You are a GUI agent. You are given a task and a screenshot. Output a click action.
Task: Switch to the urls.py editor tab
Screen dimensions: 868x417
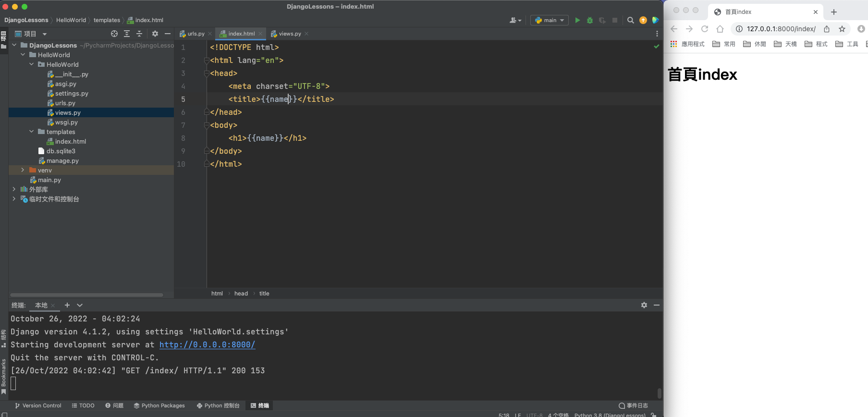(196, 34)
